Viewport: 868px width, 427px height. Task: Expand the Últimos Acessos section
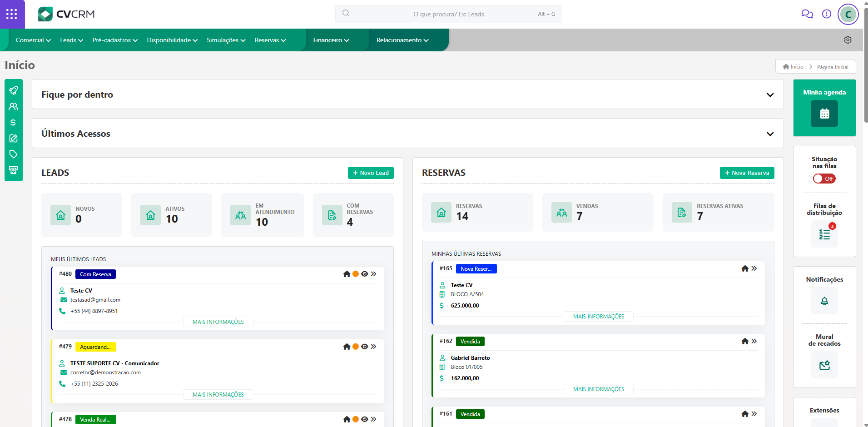click(x=770, y=134)
